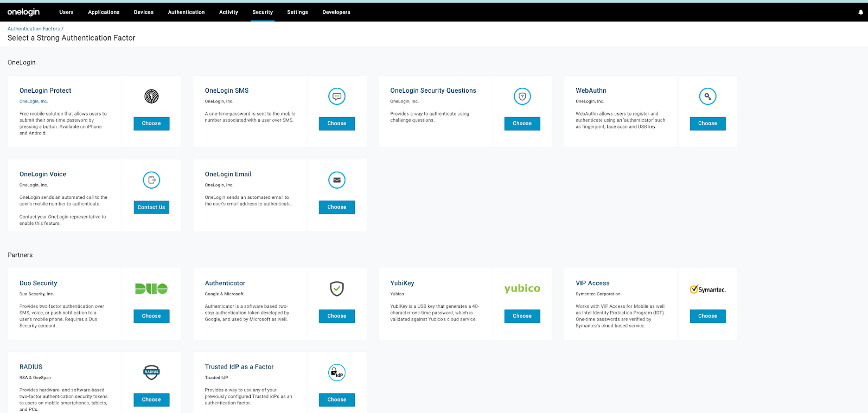
Task: Choose Trusted IdP as a Factor
Action: 337,399
